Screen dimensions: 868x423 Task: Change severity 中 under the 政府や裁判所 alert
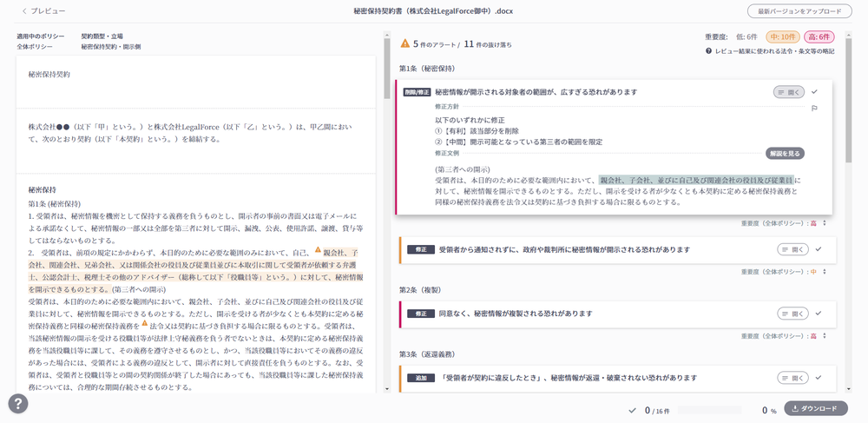pos(824,272)
